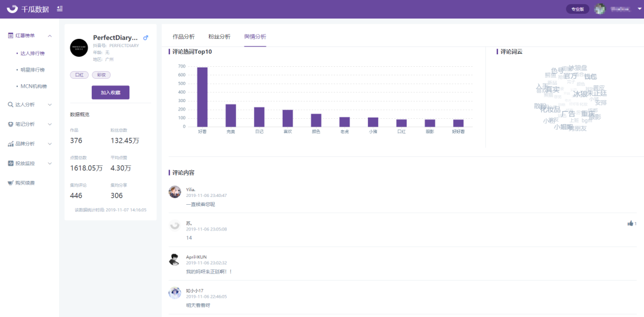This screenshot has width=644, height=317.
Task: Expand the 投放监控 chevron
Action: point(49,163)
